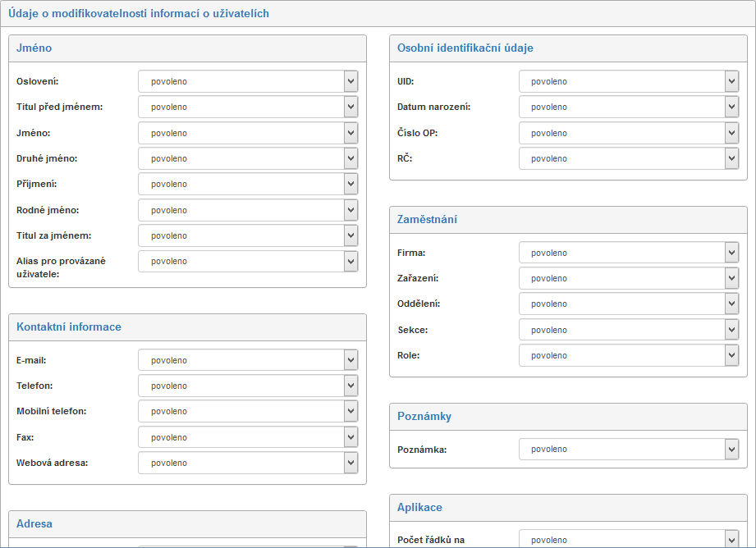
Task: Open the Druhé jméno select box
Action: [248, 158]
